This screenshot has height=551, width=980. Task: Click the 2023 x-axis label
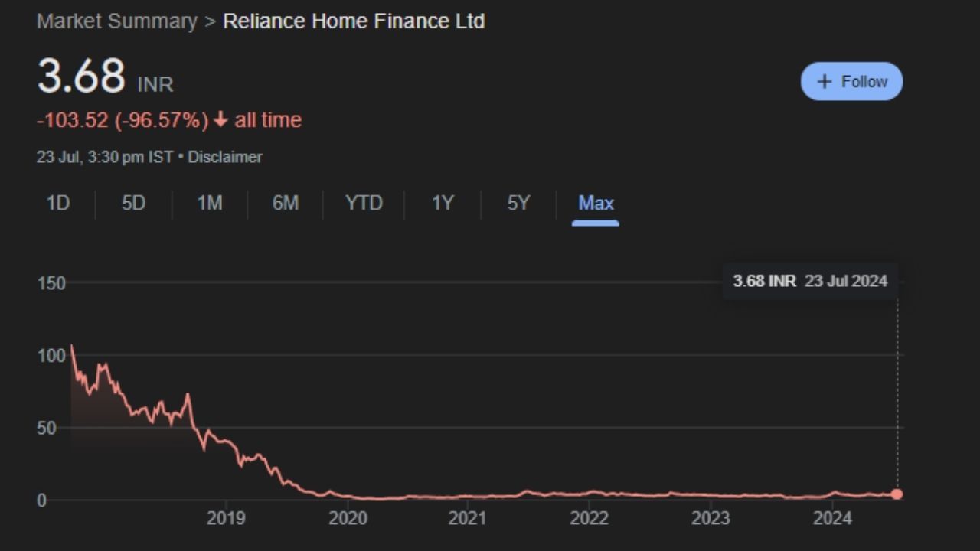tap(710, 518)
